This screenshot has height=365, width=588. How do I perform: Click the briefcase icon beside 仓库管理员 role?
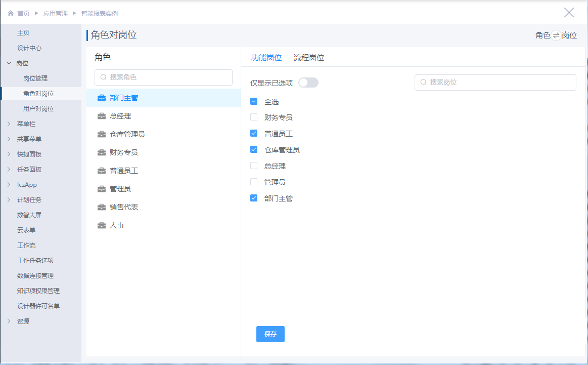(102, 134)
